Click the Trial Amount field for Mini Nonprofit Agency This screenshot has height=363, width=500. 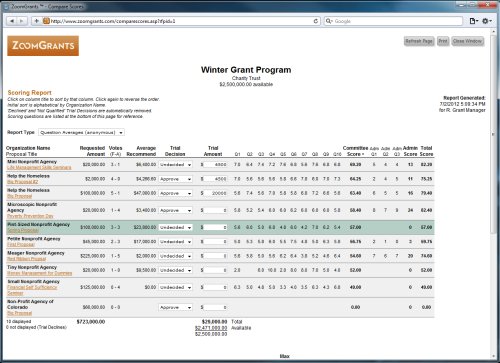[215, 165]
